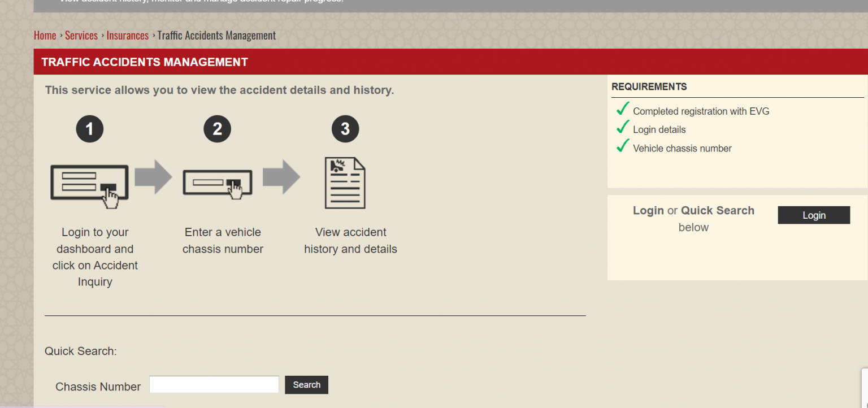Select Traffic Accidents Management in the breadcrumb
Image resolution: width=868 pixels, height=408 pixels.
coord(216,35)
